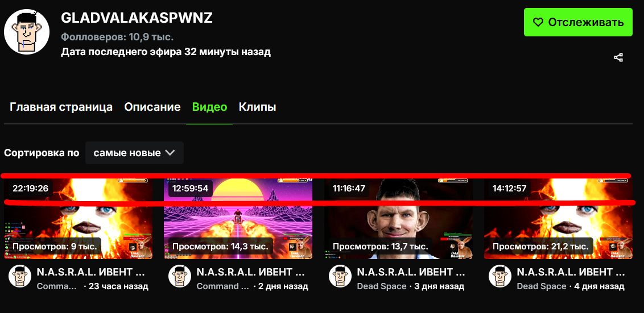Screen dimensions: 644x313
Task: Switch to the Главная страница tab
Action: pos(61,107)
